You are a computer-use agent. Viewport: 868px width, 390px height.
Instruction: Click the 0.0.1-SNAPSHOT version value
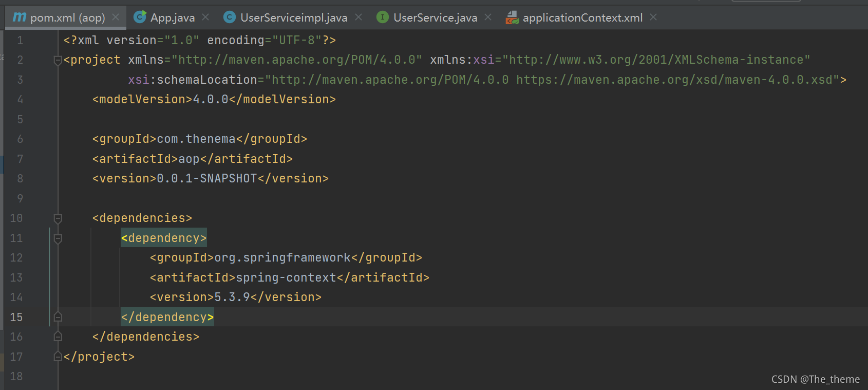tap(207, 179)
